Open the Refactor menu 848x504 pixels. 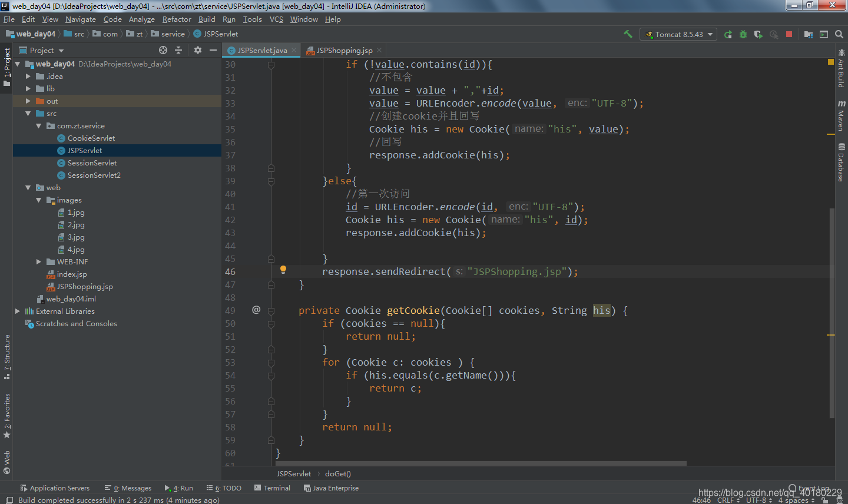(177, 19)
